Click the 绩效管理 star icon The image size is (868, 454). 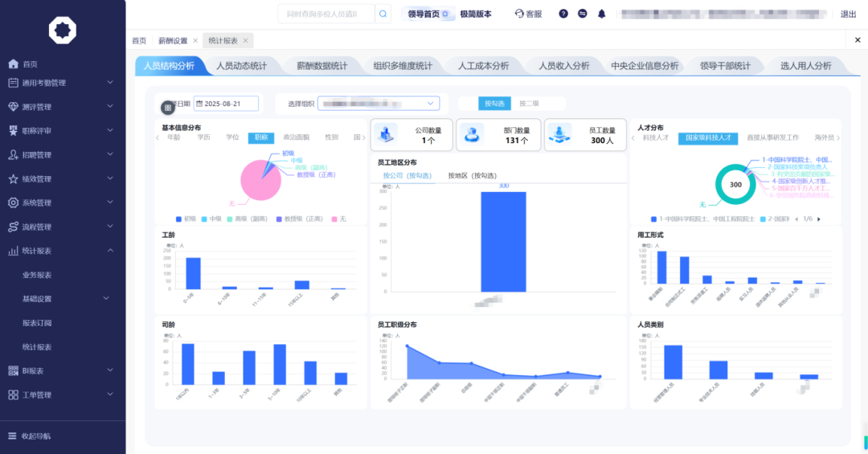coord(13,179)
